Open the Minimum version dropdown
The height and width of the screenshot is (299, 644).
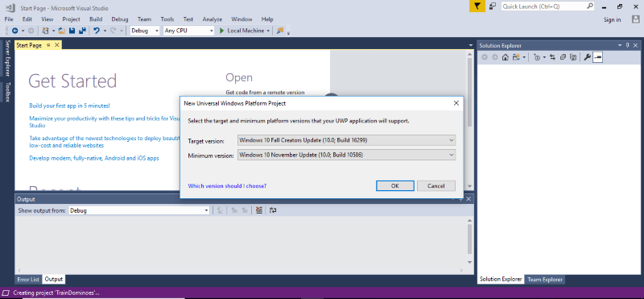point(346,155)
